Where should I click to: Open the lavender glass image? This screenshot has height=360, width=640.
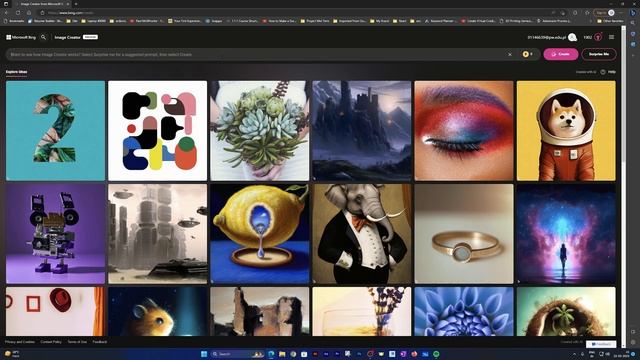(362, 311)
